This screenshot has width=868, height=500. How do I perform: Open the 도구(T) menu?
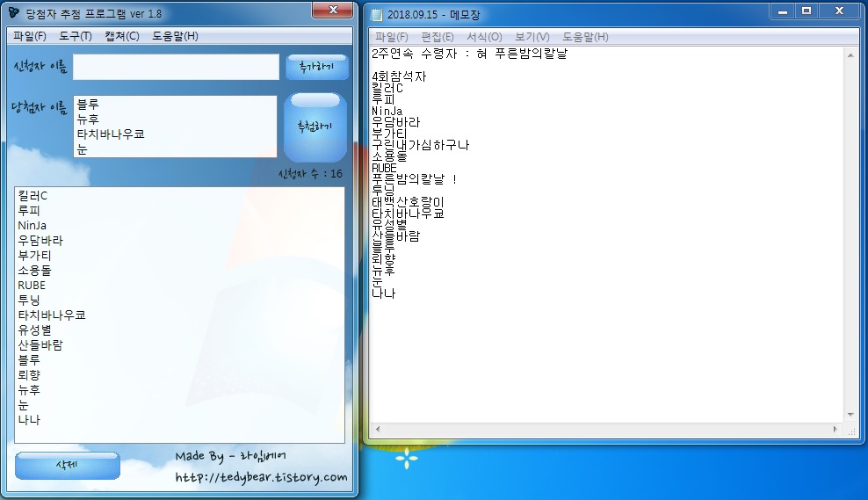(x=76, y=36)
